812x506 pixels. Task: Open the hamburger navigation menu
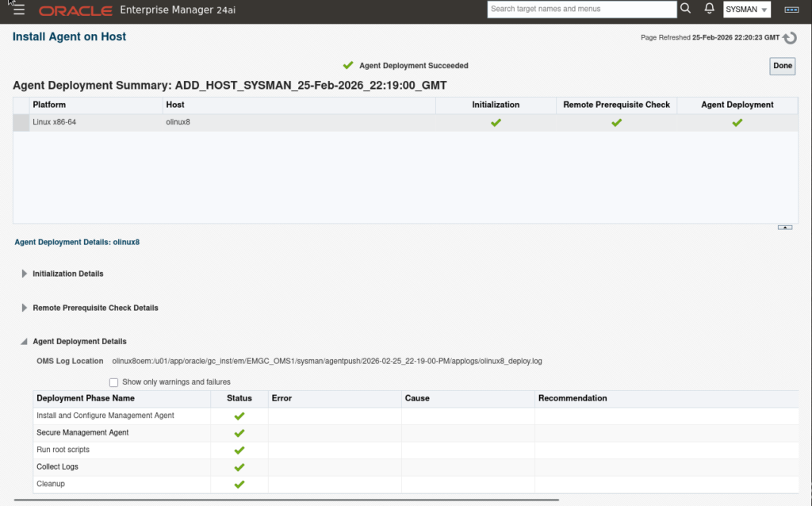pyautogui.click(x=19, y=10)
